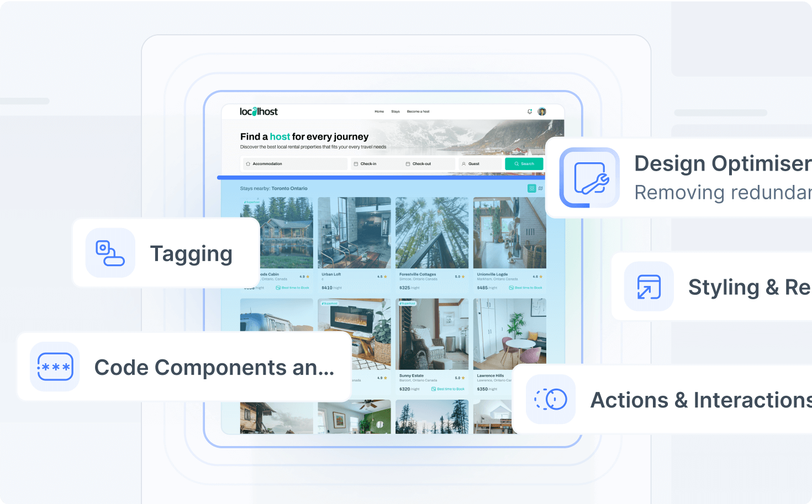Click the localhost logo
Viewport: 812px width, 504px height.
(259, 112)
